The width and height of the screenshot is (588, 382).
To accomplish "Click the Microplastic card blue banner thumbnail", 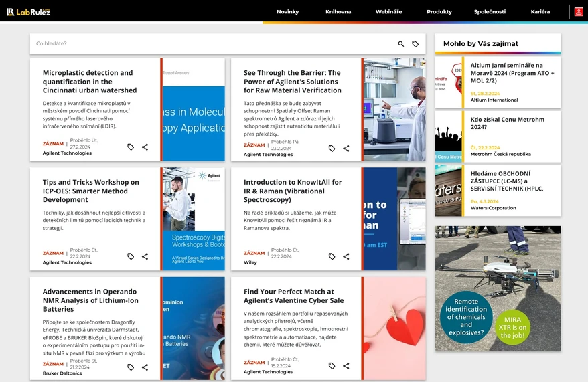I will point(194,109).
